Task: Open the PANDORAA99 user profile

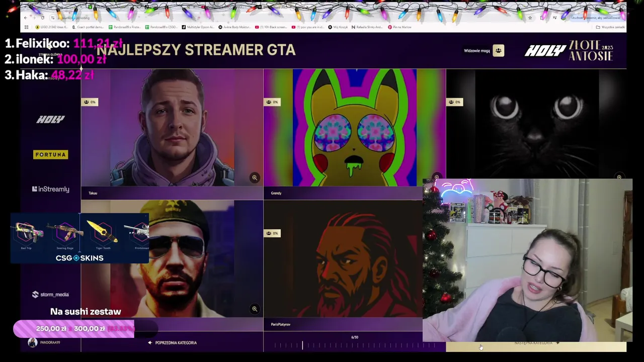Action: [44, 342]
